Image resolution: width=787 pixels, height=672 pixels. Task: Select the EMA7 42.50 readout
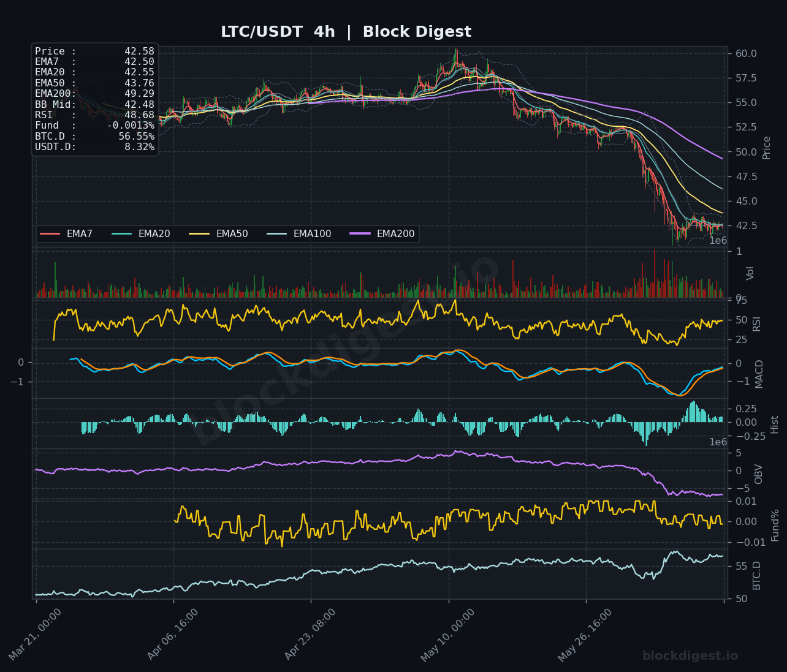[x=95, y=62]
